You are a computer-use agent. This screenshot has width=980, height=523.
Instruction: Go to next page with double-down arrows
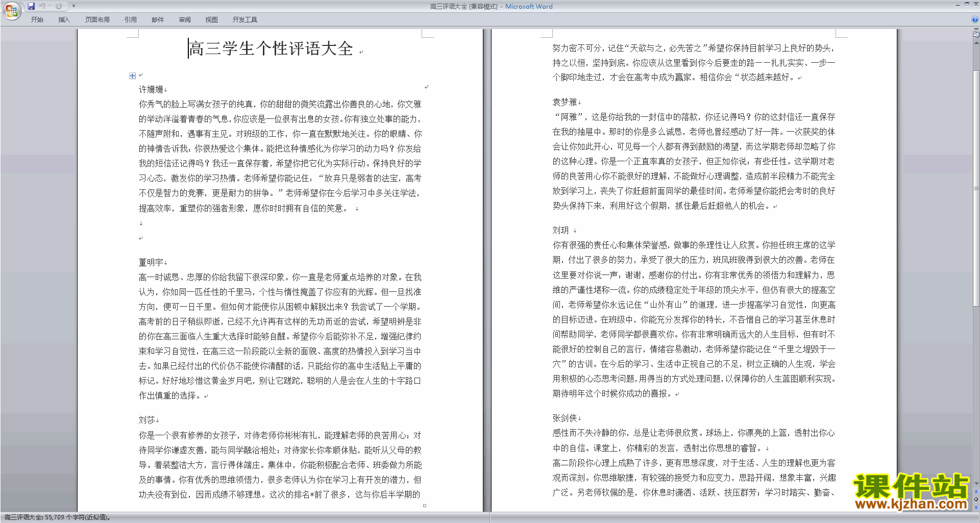(x=976, y=507)
